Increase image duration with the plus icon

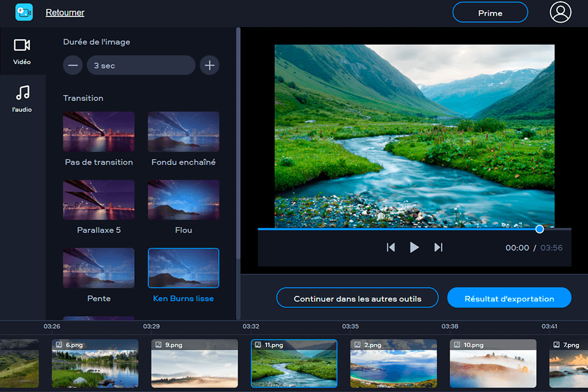click(x=209, y=65)
